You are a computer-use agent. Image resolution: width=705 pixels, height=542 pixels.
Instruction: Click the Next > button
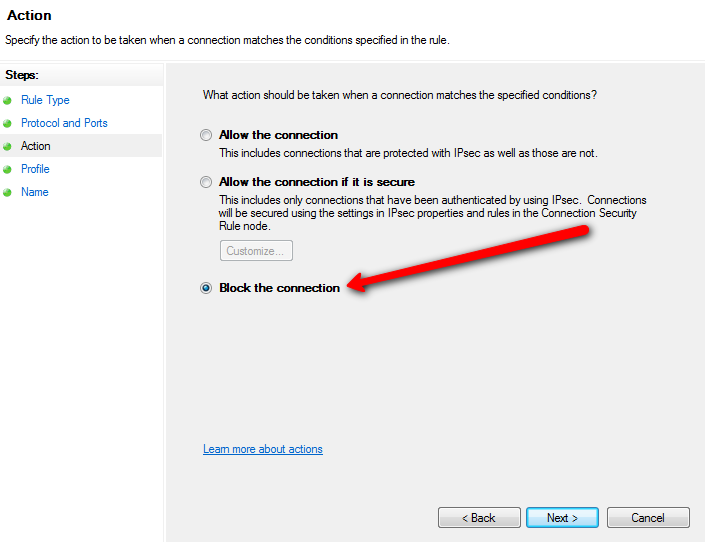(x=562, y=518)
